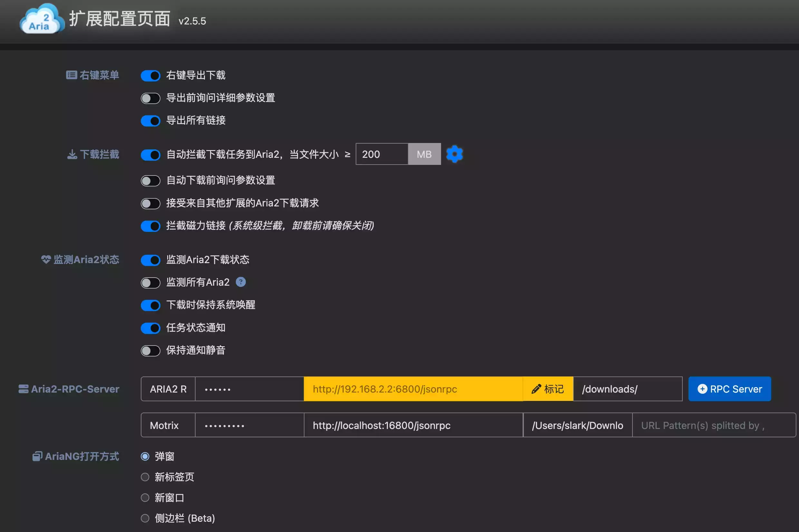Click the server icon beside Aria2-RPC-Server
The width and height of the screenshot is (799, 532).
(24, 389)
